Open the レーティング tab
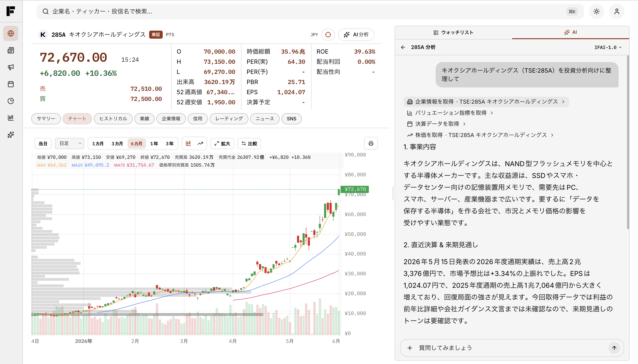Image resolution: width=638 pixels, height=364 pixels. [229, 118]
